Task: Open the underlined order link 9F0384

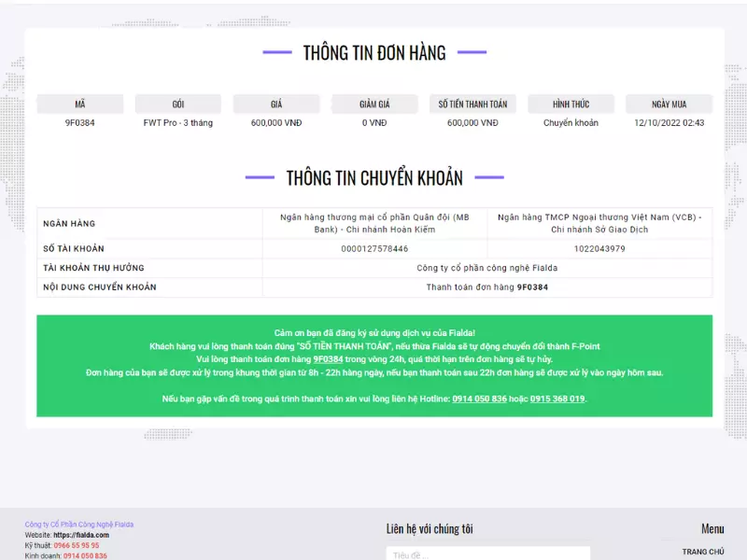Action: point(328,359)
